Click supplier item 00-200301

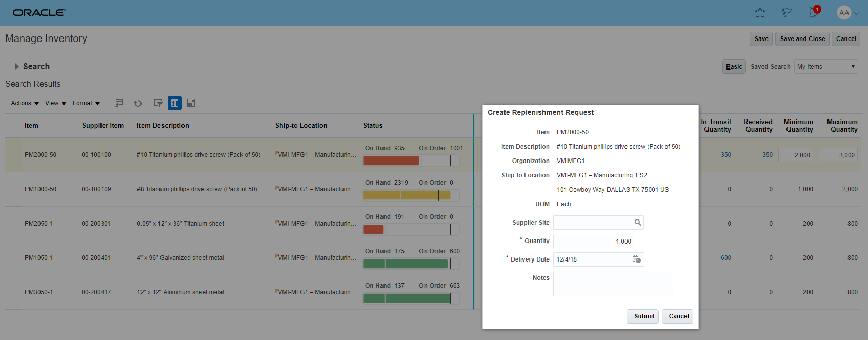click(x=96, y=224)
